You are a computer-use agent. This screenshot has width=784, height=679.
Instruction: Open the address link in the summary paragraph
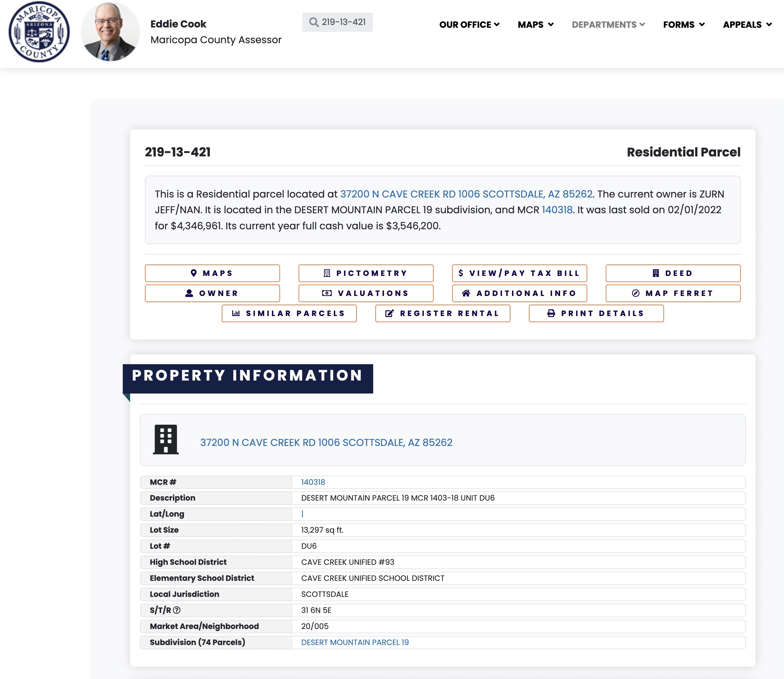(x=466, y=194)
